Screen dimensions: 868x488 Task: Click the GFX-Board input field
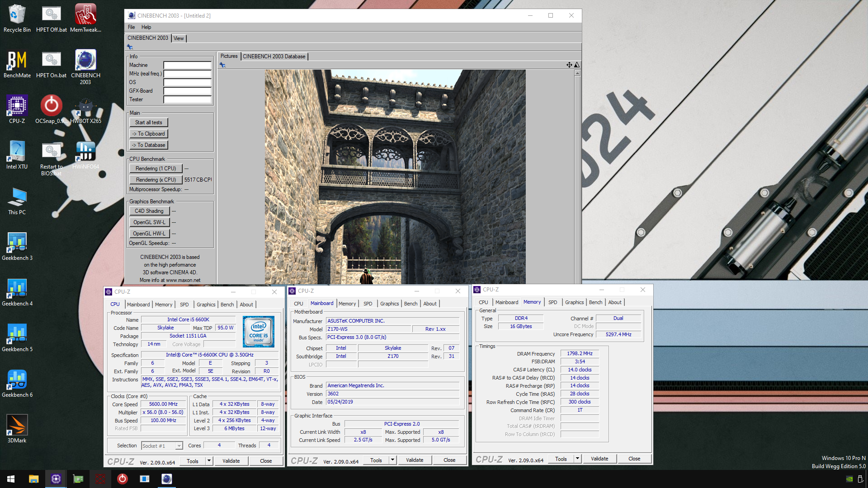pos(187,91)
